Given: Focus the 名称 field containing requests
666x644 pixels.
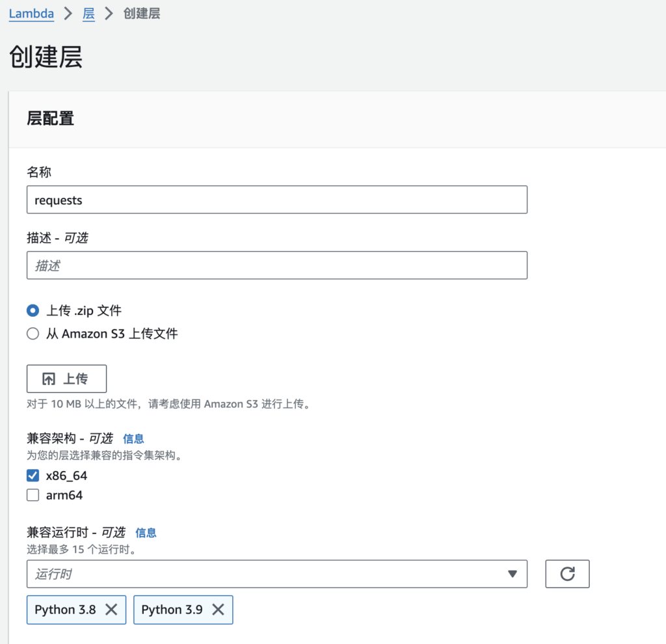Looking at the screenshot, I should point(276,200).
